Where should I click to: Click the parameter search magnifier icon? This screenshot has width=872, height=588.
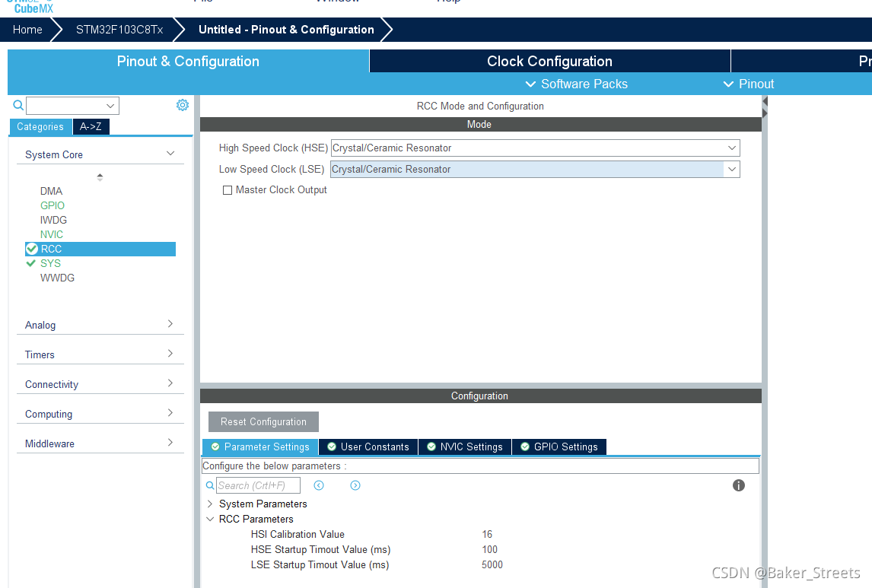(210, 486)
